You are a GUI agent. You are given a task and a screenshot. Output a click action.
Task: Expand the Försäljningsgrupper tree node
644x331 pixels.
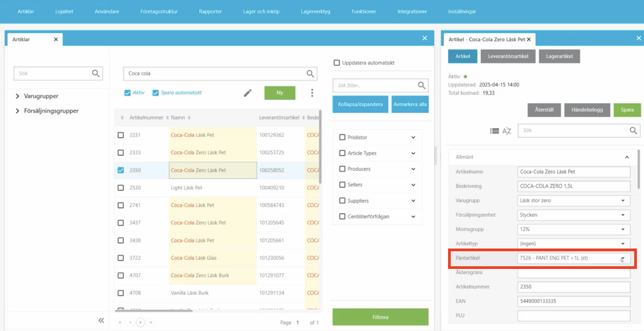coord(17,111)
